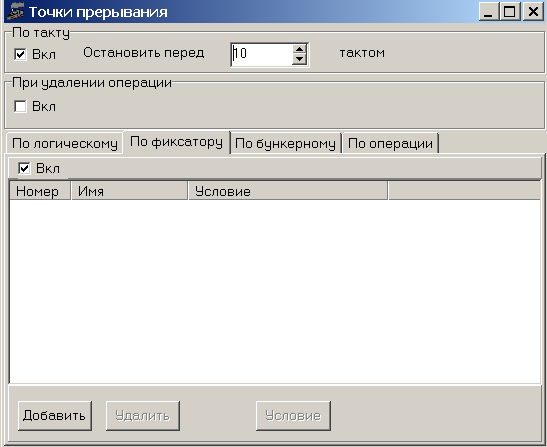Viewport: 547px width, 447px height.
Task: Sort by Номер column header
Action: click(x=40, y=191)
